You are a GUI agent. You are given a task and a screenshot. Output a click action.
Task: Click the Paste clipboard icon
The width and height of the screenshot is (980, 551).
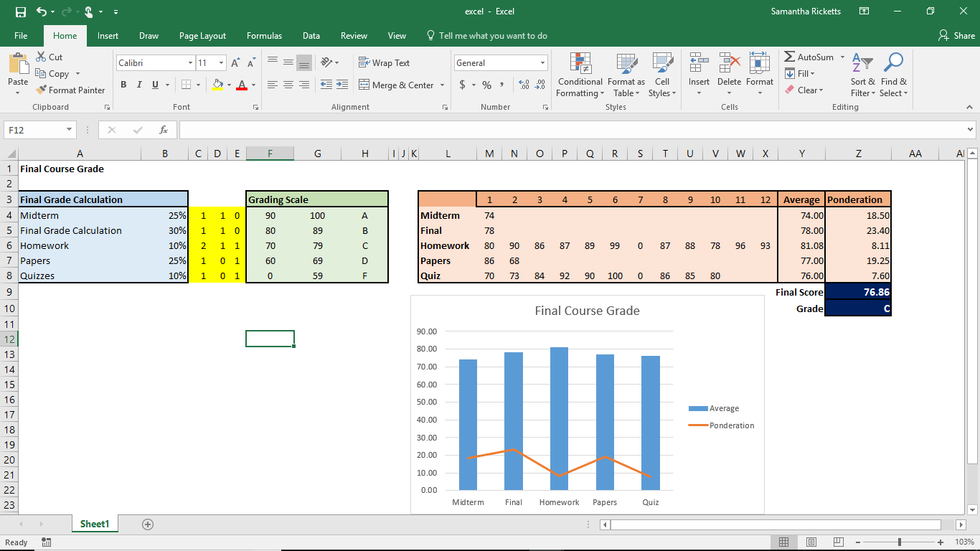point(18,64)
